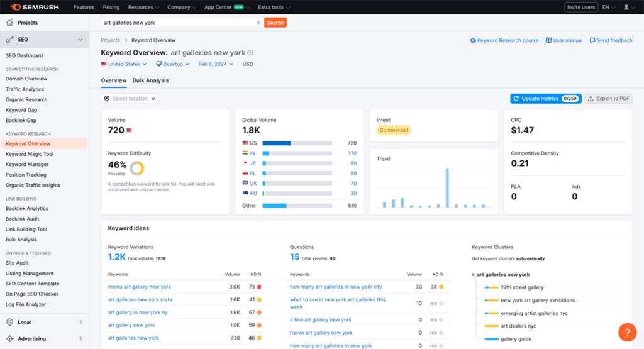
Task: Open user account profile icon
Action: pos(626,8)
